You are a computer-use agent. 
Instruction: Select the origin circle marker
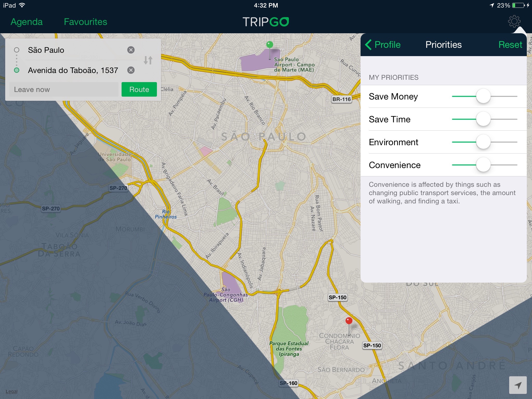[17, 50]
